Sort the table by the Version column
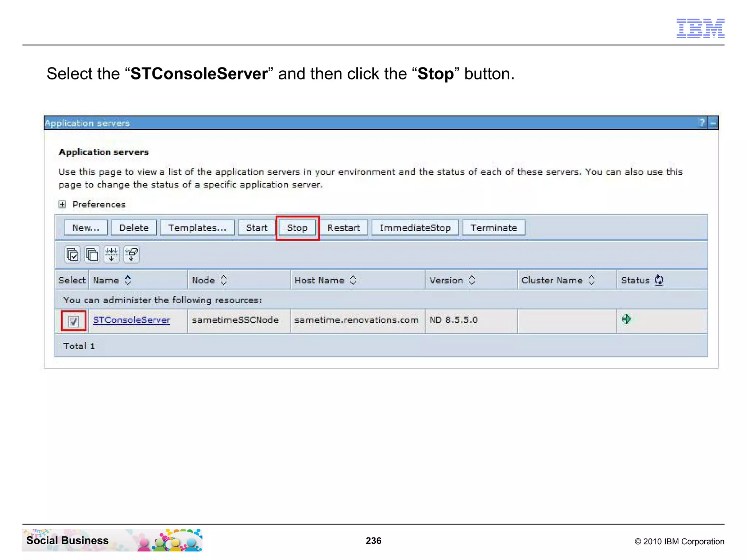Screen dimensions: 747x560 click(472, 280)
